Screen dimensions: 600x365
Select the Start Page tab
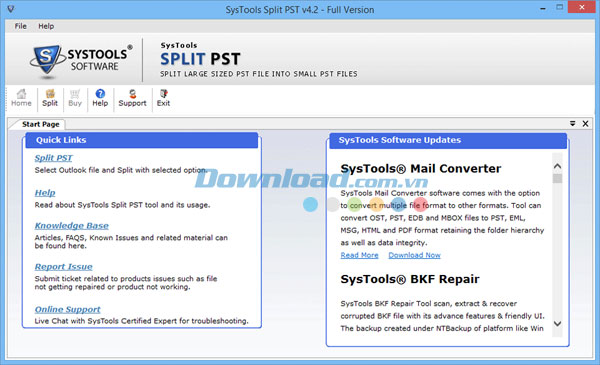pos(41,124)
